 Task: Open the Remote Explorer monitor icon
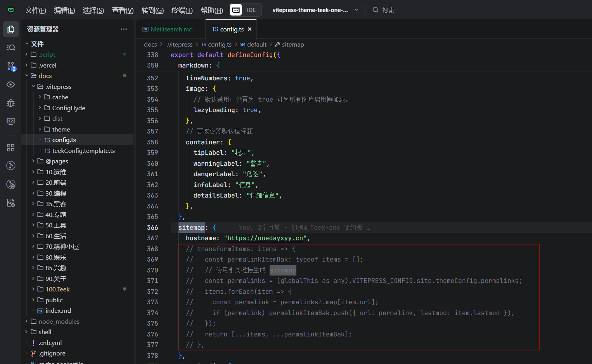(11, 121)
